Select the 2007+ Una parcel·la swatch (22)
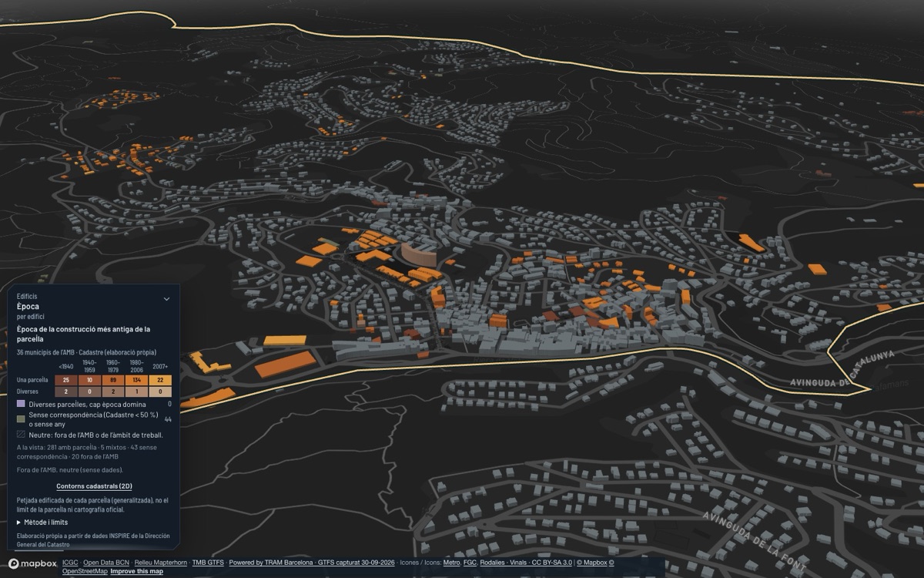Viewport: 924px width, 578px height. coord(160,380)
